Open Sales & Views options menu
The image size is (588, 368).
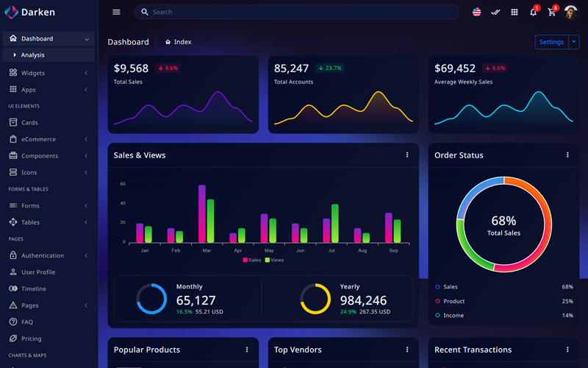pos(407,155)
